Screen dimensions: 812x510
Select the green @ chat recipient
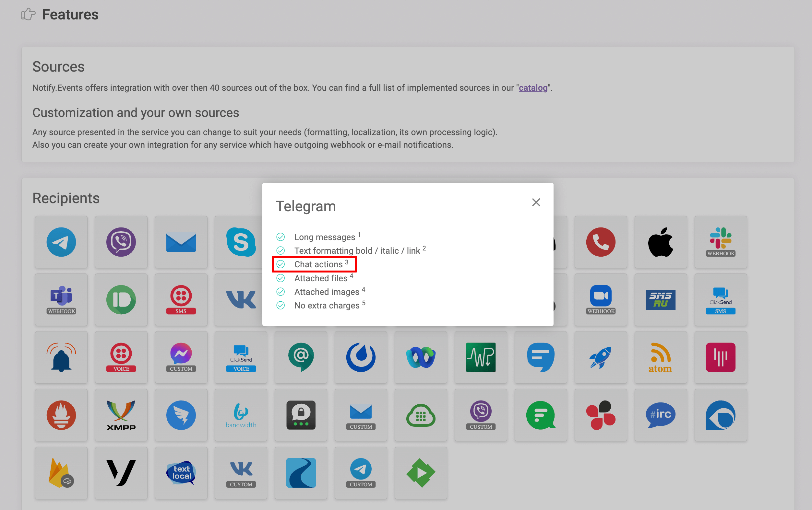pyautogui.click(x=301, y=357)
